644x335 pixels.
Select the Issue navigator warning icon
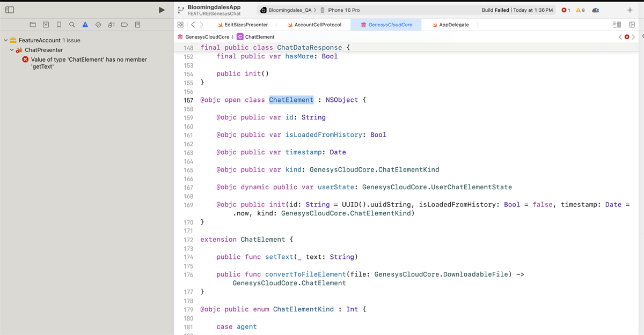click(85, 25)
